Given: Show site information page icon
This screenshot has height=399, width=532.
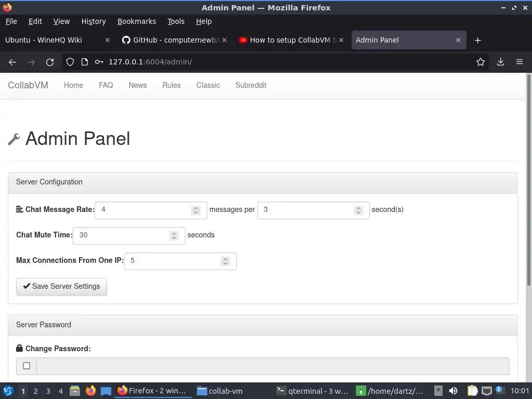Looking at the screenshot, I should click(85, 62).
